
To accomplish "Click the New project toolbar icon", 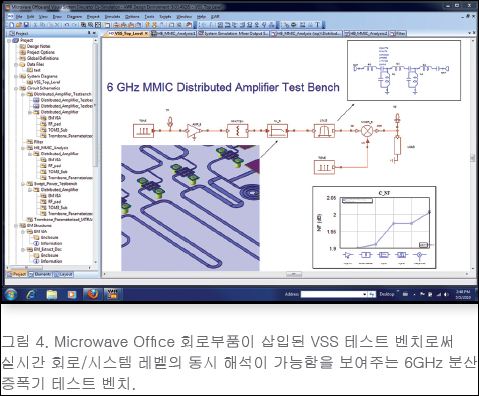I will point(12,25).
